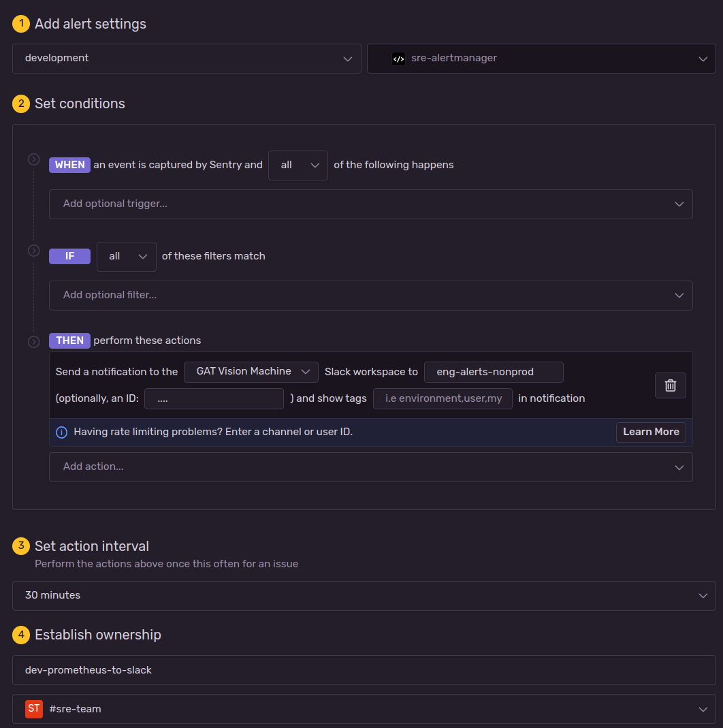Click the circled chevron next to IF
This screenshot has width=723, height=728.
tap(33, 251)
